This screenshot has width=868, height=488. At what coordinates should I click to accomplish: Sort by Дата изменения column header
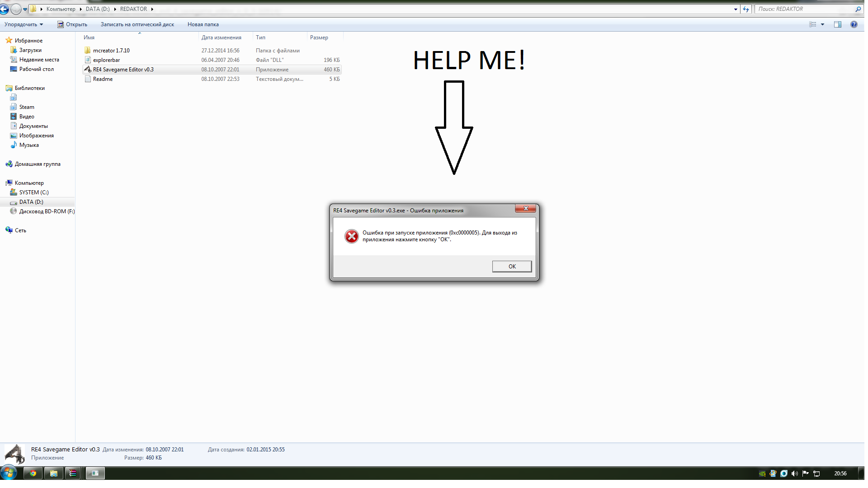click(222, 38)
